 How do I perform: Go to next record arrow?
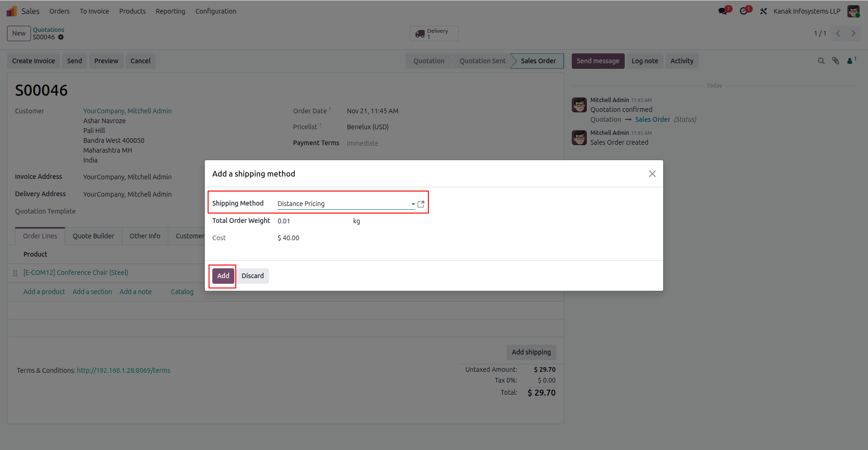[x=853, y=33]
